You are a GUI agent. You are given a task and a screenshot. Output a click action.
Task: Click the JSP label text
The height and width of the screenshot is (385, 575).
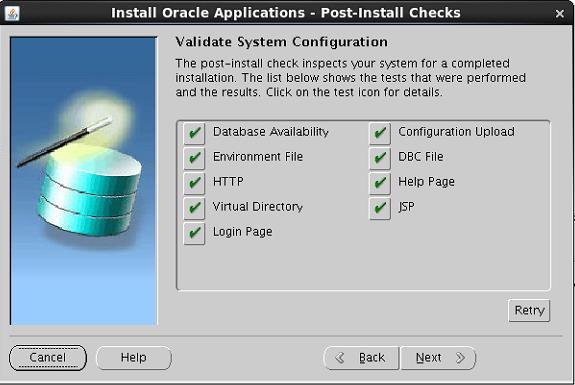click(x=406, y=207)
